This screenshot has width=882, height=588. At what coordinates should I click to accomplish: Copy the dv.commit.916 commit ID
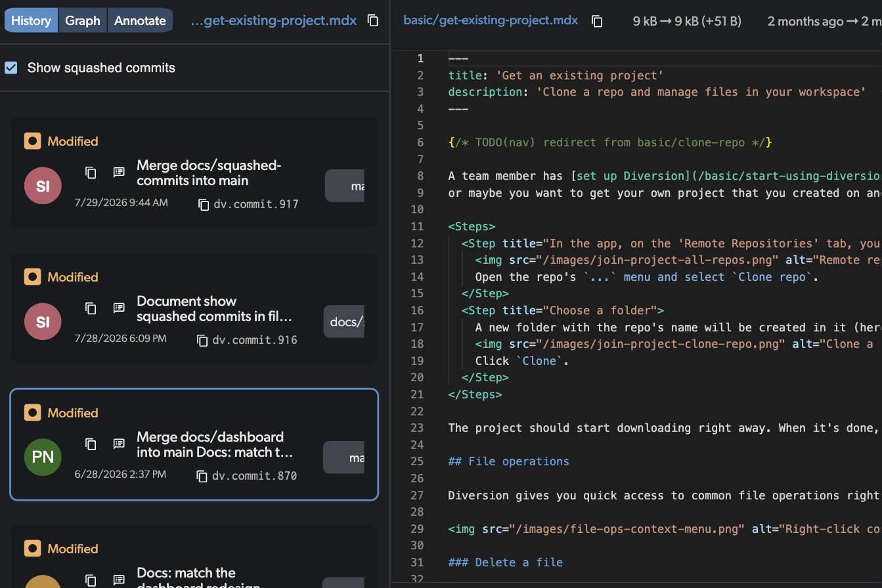[202, 340]
